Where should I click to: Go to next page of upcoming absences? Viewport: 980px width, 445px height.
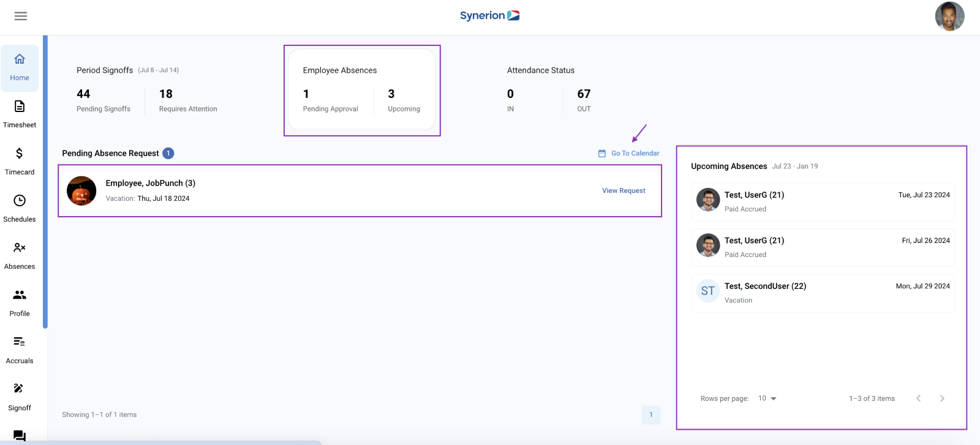[x=942, y=398]
